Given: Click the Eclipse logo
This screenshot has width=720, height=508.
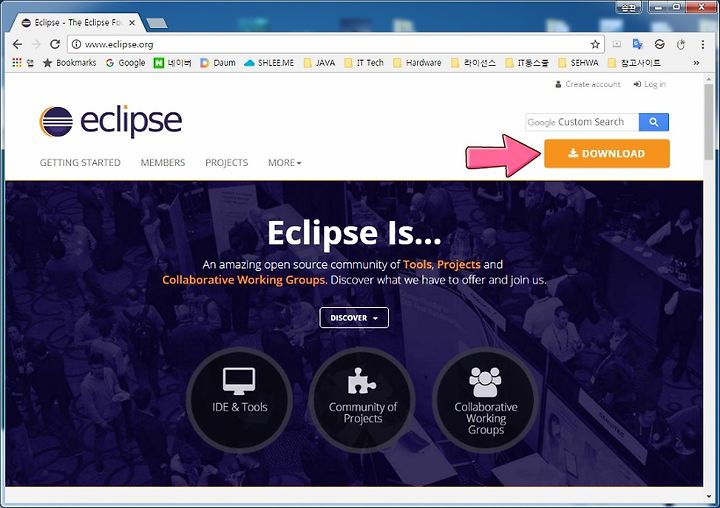Looking at the screenshot, I should 111,122.
